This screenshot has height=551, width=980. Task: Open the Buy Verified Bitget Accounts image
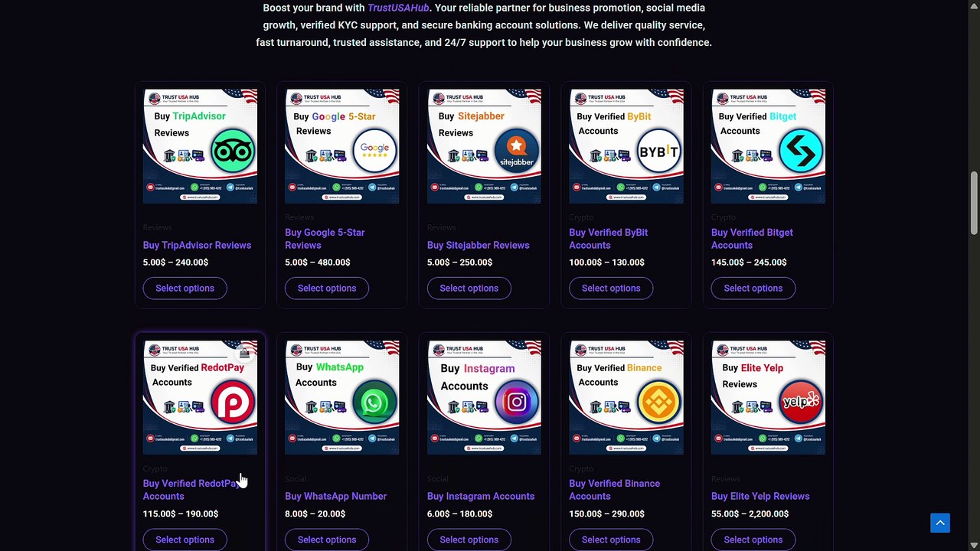pos(768,146)
